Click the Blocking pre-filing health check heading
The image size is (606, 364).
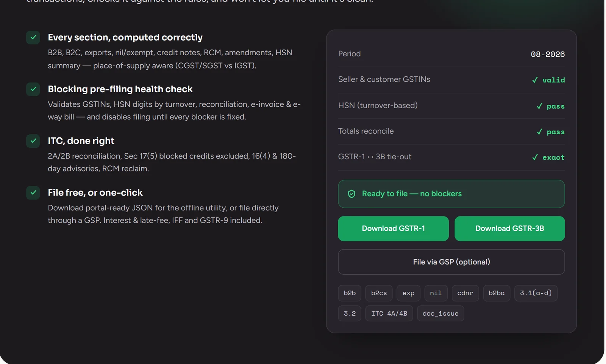120,89
